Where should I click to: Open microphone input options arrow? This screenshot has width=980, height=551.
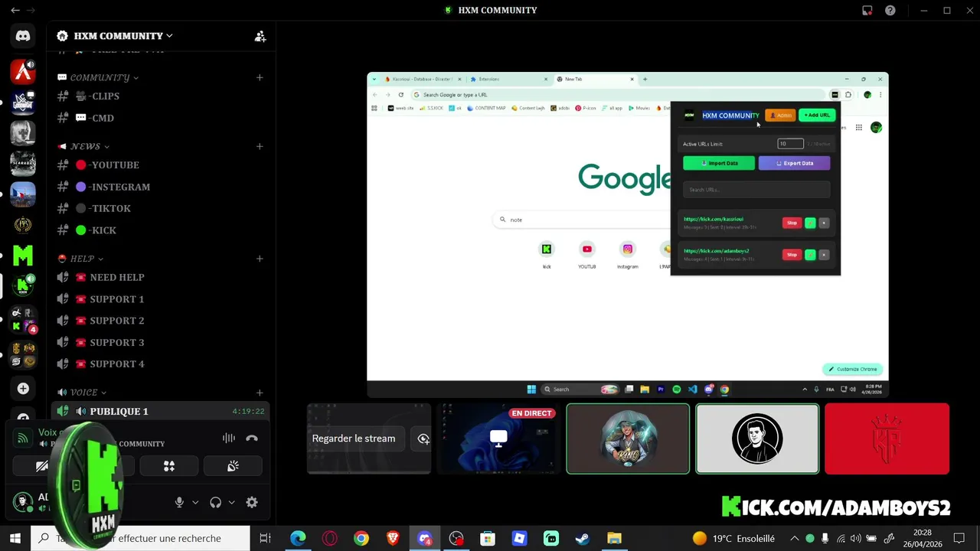point(195,503)
